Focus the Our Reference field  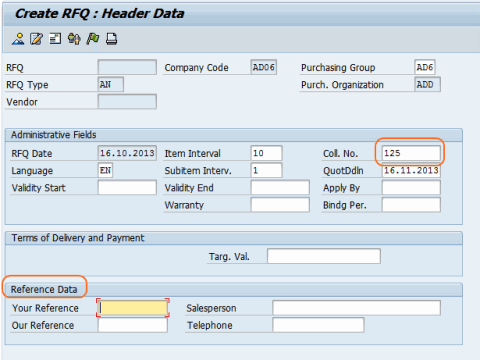pyautogui.click(x=133, y=325)
